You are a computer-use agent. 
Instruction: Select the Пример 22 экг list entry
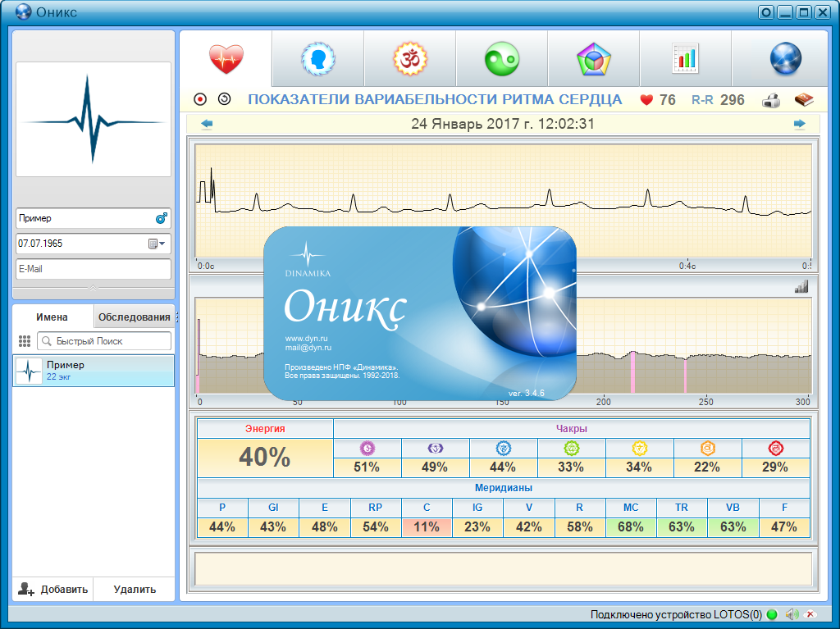pyautogui.click(x=94, y=370)
